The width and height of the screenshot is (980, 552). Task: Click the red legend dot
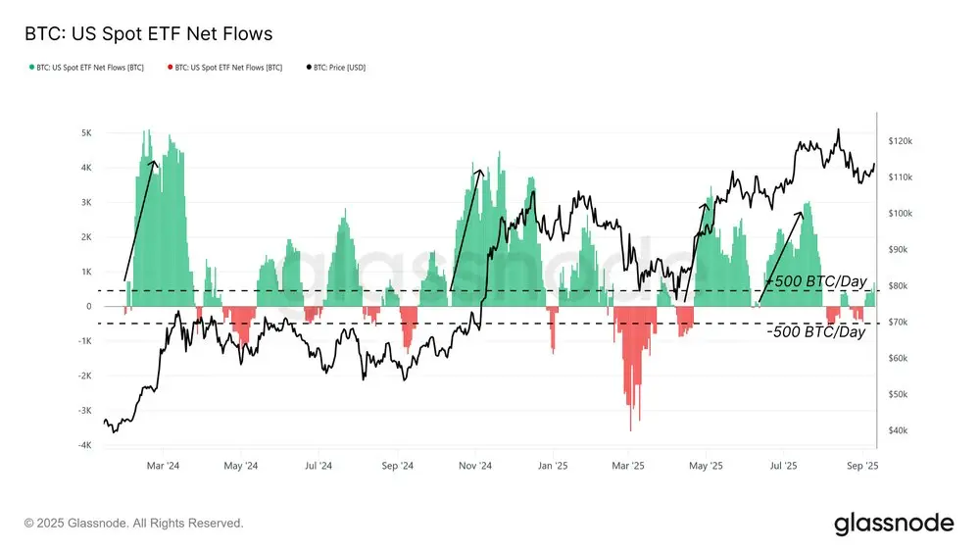tap(170, 67)
